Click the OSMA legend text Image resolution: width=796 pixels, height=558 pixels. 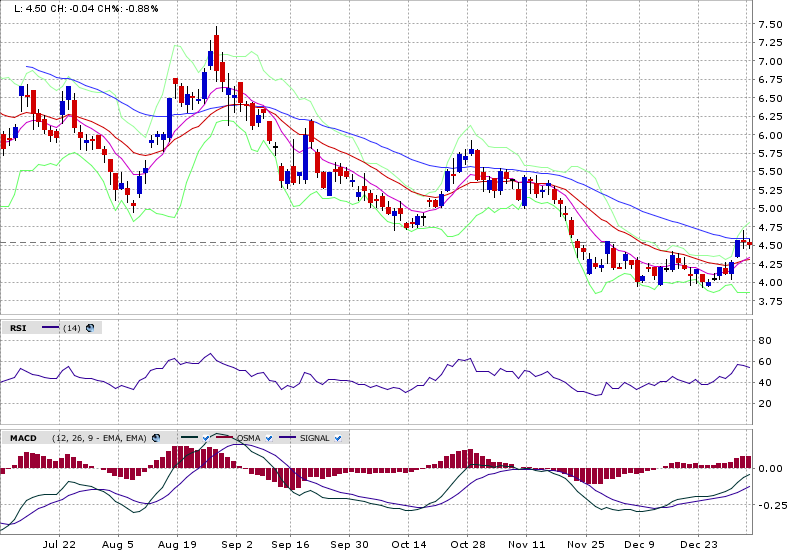[249, 438]
